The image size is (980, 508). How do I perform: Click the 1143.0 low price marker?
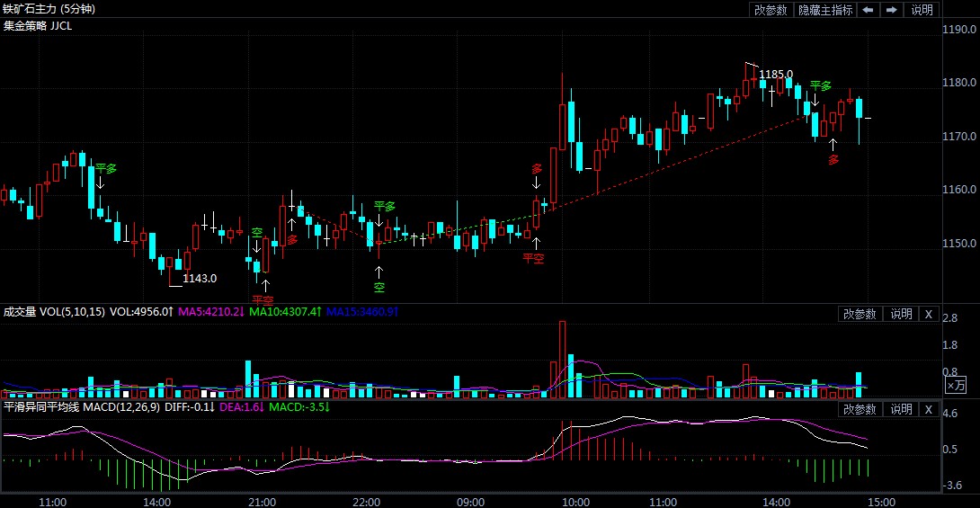pyautogui.click(x=200, y=279)
